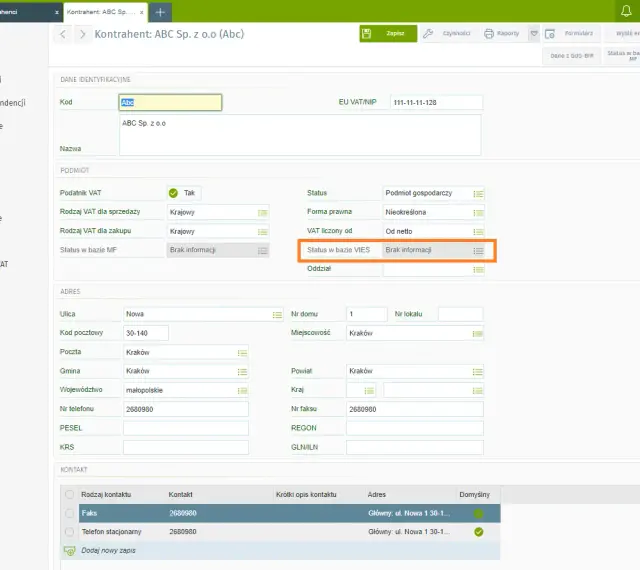Click the Dane z GUS BIR button
This screenshot has width=640, height=570.
pos(571,56)
